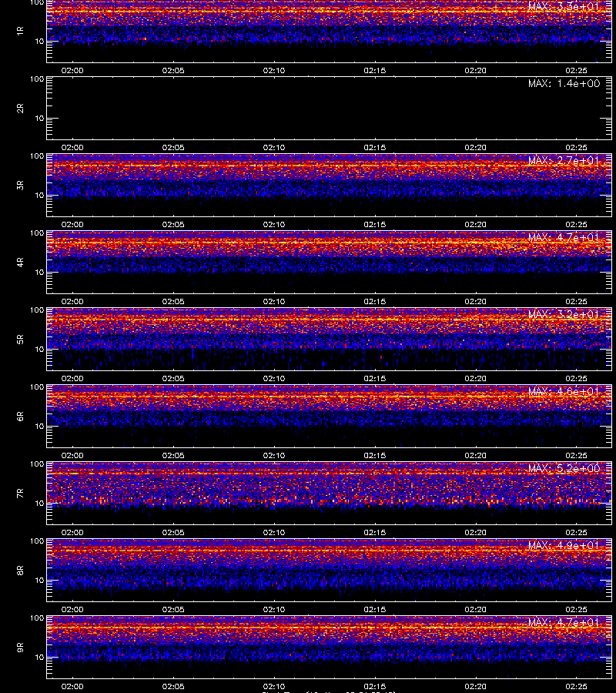Click the 7R panel axis label
Viewport: 616px width, 693px height.
[x=20, y=494]
